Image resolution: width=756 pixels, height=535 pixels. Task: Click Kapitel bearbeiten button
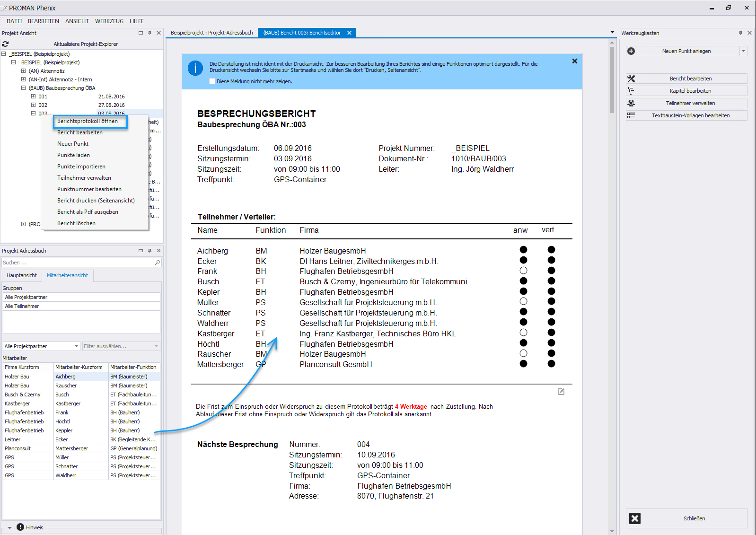686,91
